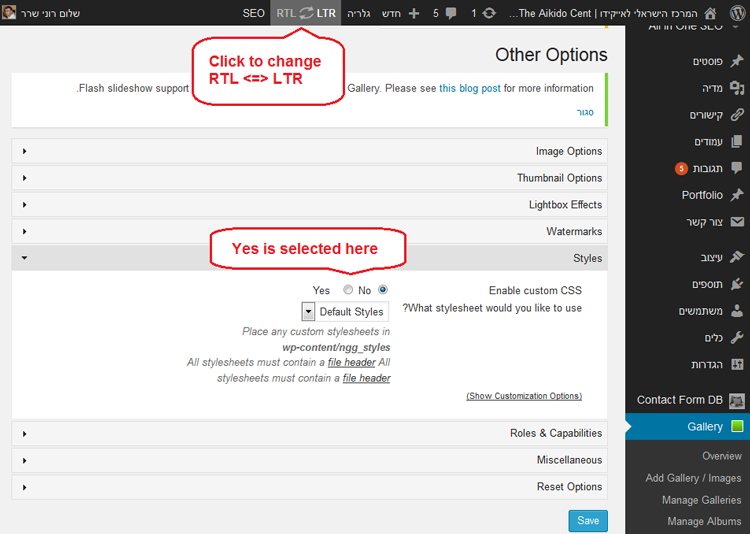750x534 pixels.
Task: Open the תגובות comments sidebar item
Action: pos(687,168)
